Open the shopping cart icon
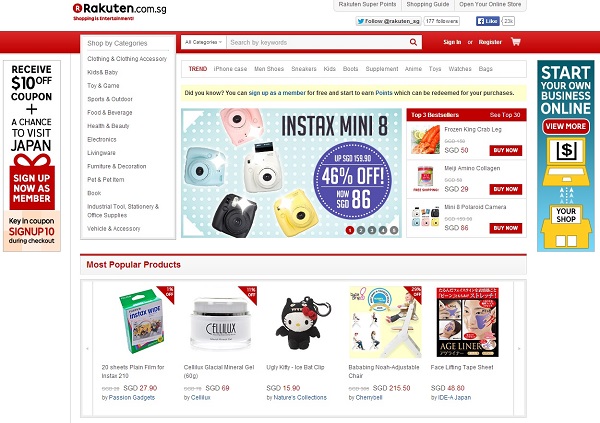600x423 pixels. pyautogui.click(x=515, y=42)
